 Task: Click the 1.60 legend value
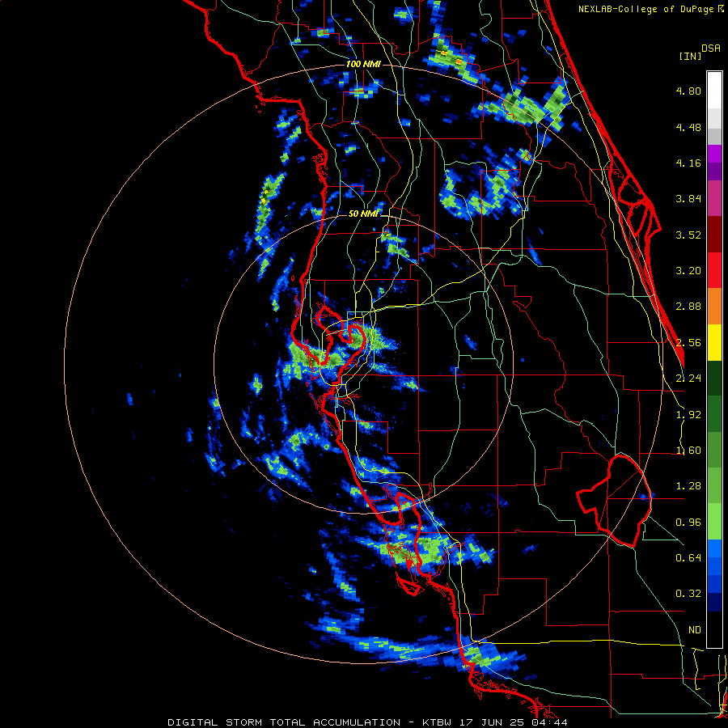(x=688, y=451)
